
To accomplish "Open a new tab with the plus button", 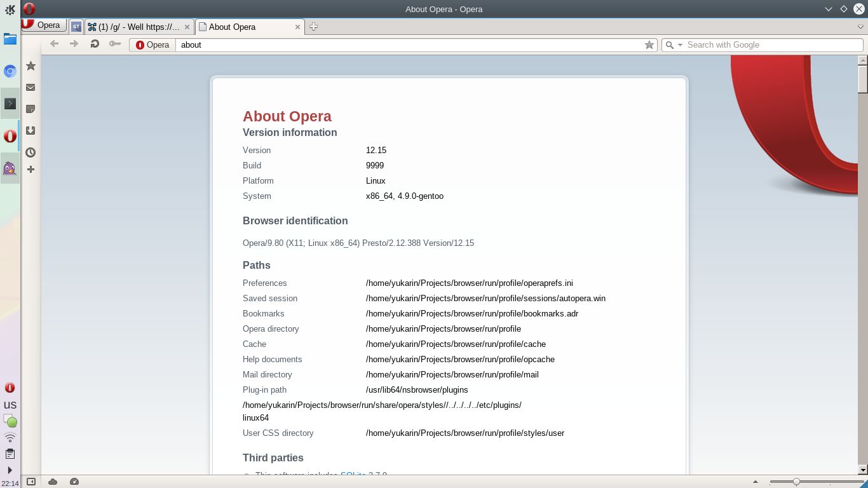I will 313,27.
